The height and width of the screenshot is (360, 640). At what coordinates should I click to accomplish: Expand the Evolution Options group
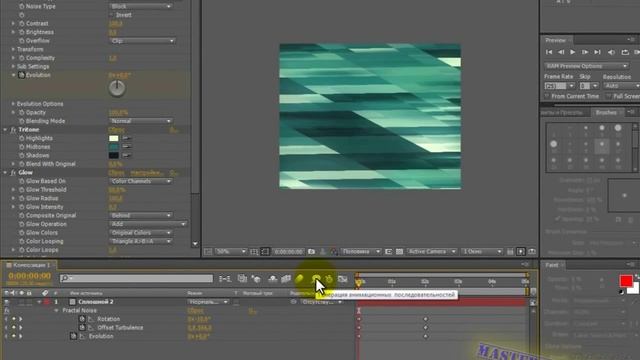[x=13, y=104]
